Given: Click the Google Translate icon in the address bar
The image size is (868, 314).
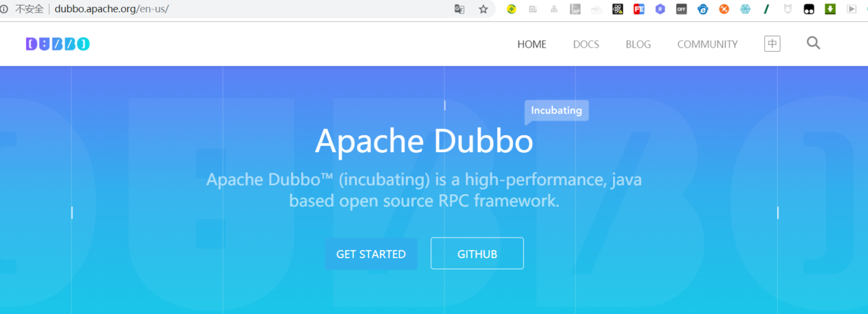Looking at the screenshot, I should 459,9.
